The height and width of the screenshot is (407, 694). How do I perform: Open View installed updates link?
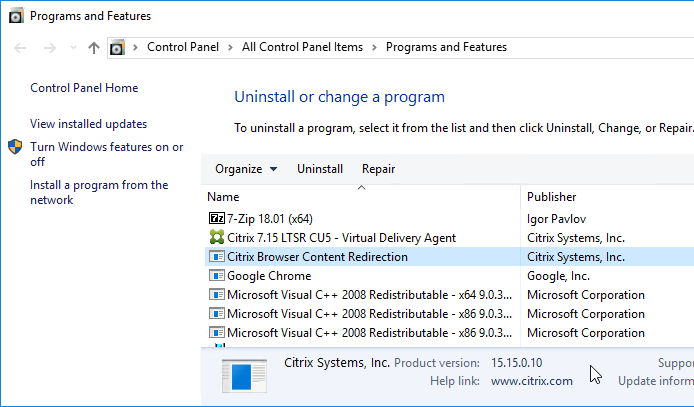[89, 124]
